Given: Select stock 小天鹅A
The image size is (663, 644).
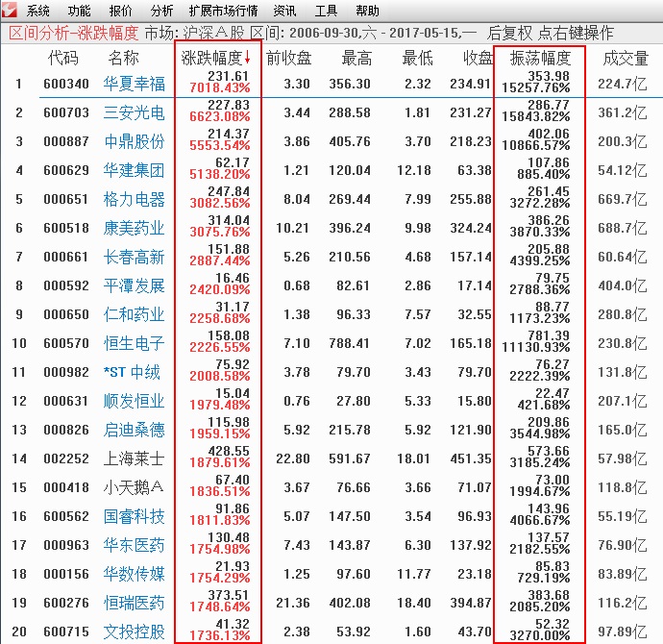Looking at the screenshot, I should [x=134, y=487].
